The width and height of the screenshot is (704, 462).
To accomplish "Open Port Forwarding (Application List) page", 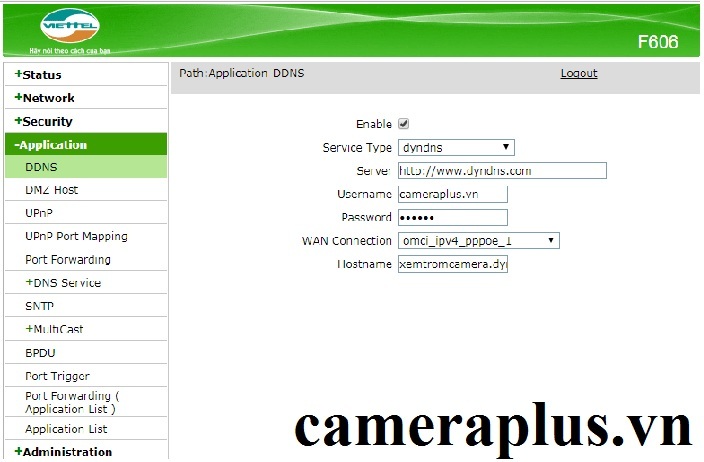I will [x=72, y=402].
